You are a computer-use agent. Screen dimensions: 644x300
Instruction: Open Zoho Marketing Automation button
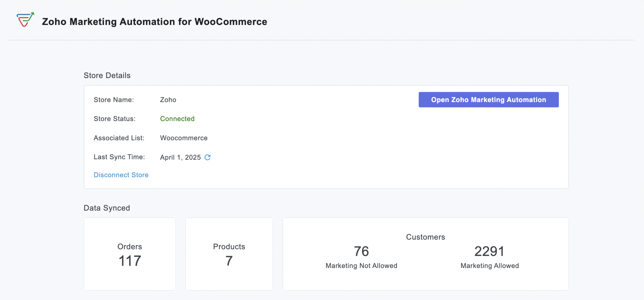click(488, 100)
